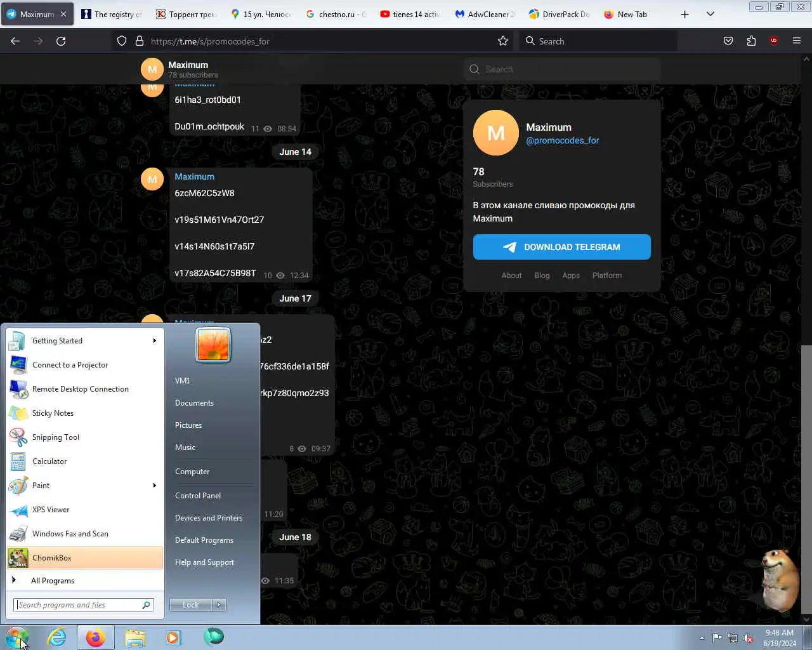Open Windows Fax and Scan
This screenshot has width=812, height=650.
[x=85, y=534]
